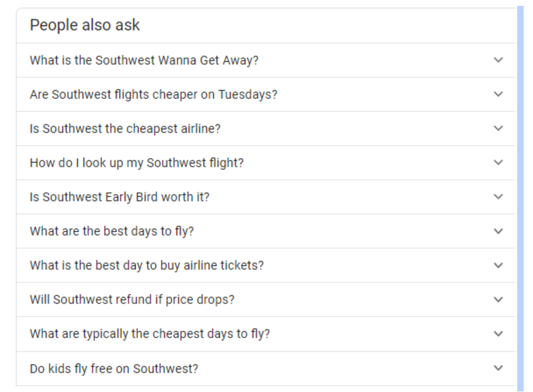Viewport: 533px width, 392px height.
Task: Select 'Are Southwest flights cheaper on Tuesdays?' text
Action: coord(154,95)
